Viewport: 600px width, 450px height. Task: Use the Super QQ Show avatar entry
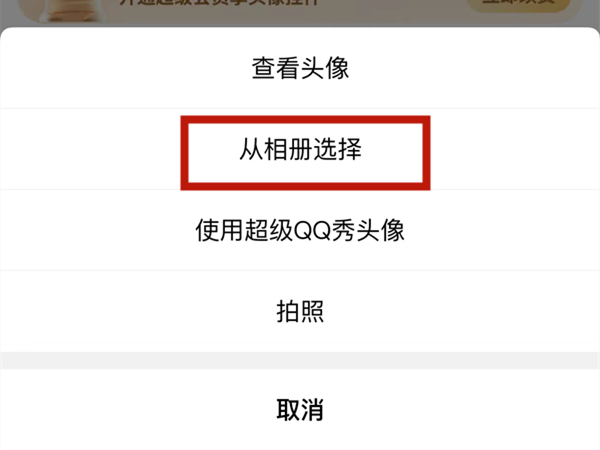click(300, 230)
